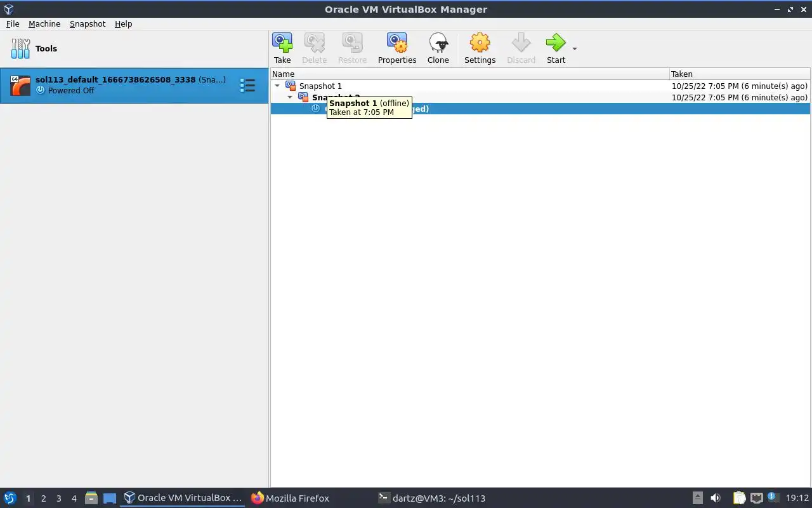Click the show desktop taskbar icon
This screenshot has height=508, width=812.
pyautogui.click(x=110, y=498)
